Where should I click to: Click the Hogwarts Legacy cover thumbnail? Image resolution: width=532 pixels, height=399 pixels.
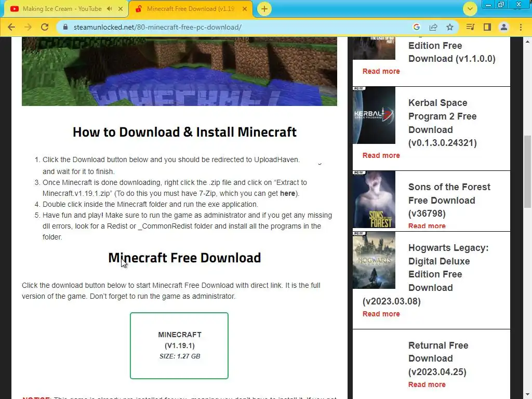(374, 260)
